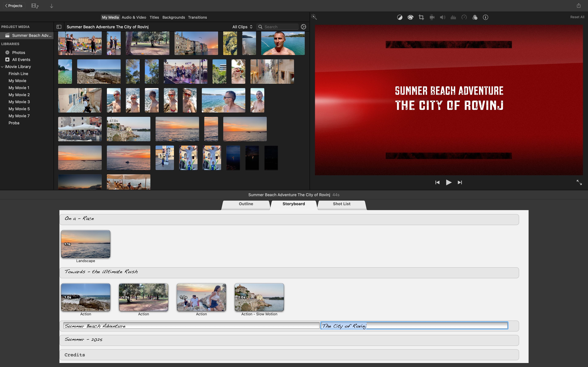Open the clip filter and audio effects icon
Screen dimensions: 588x367
[475, 17]
